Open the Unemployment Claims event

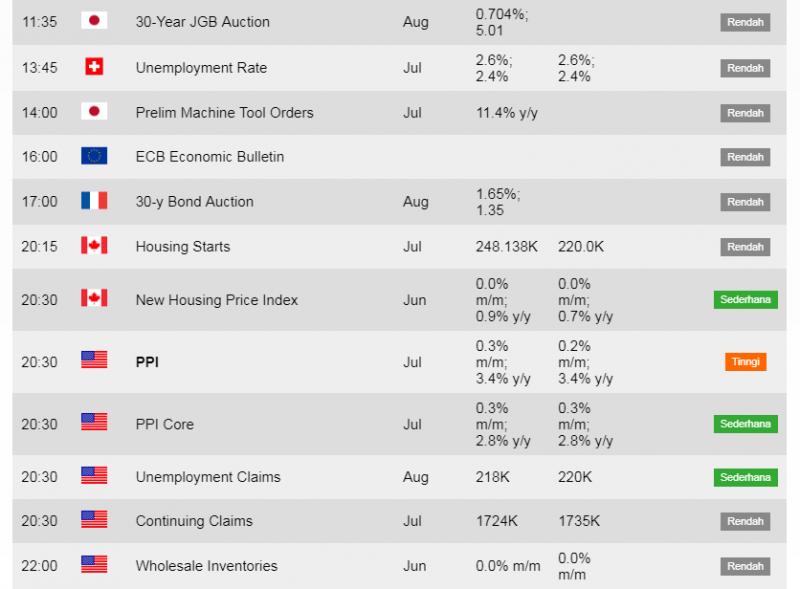(208, 477)
